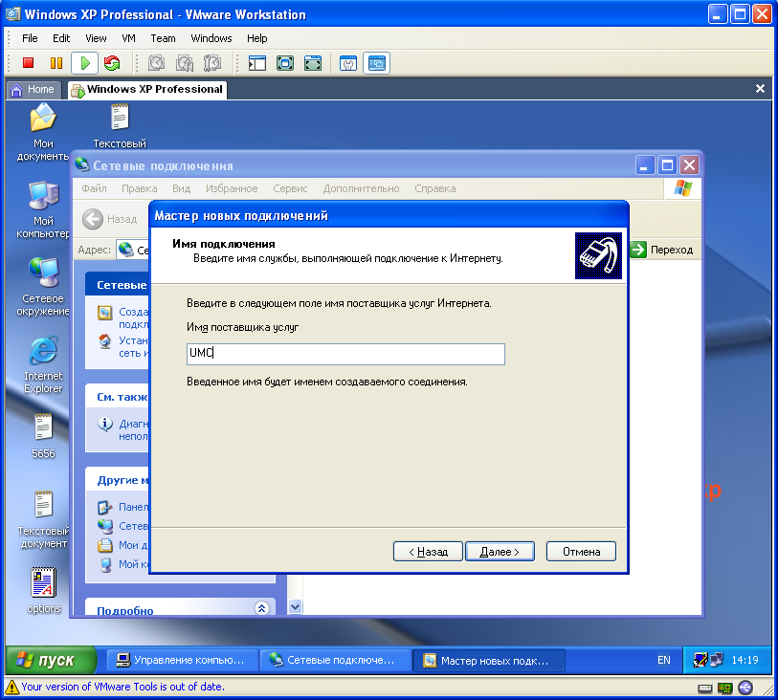The width and height of the screenshot is (778, 700).
Task: Switch to full screen mode icon
Action: click(285, 63)
